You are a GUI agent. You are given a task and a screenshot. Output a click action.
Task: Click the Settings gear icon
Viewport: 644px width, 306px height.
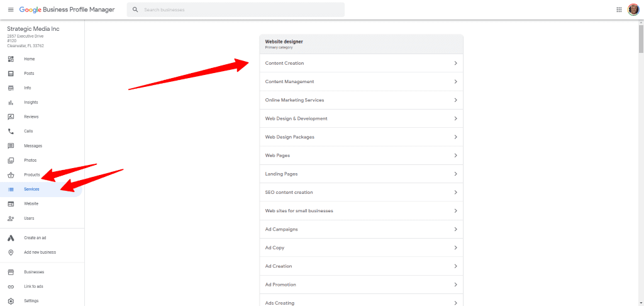pos(11,301)
